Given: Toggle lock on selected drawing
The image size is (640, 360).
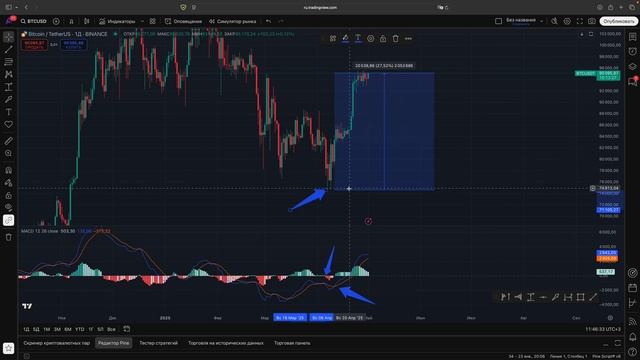Looking at the screenshot, I should coord(383,38).
